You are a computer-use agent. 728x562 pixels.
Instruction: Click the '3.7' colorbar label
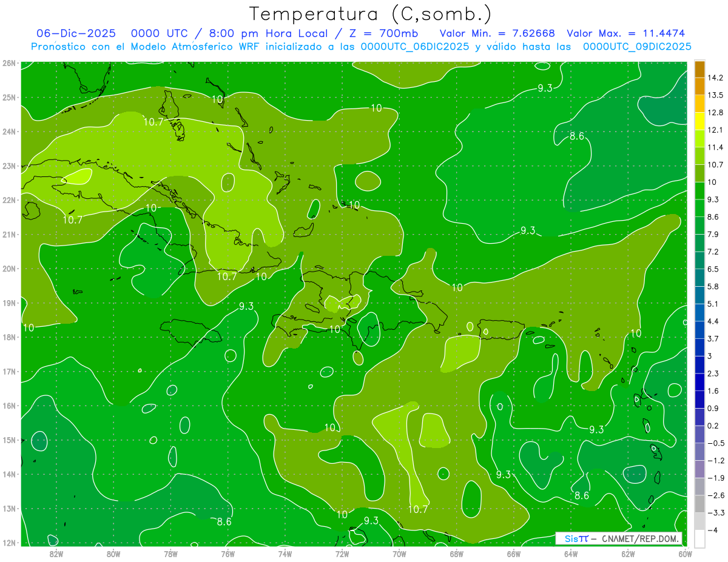pos(713,338)
